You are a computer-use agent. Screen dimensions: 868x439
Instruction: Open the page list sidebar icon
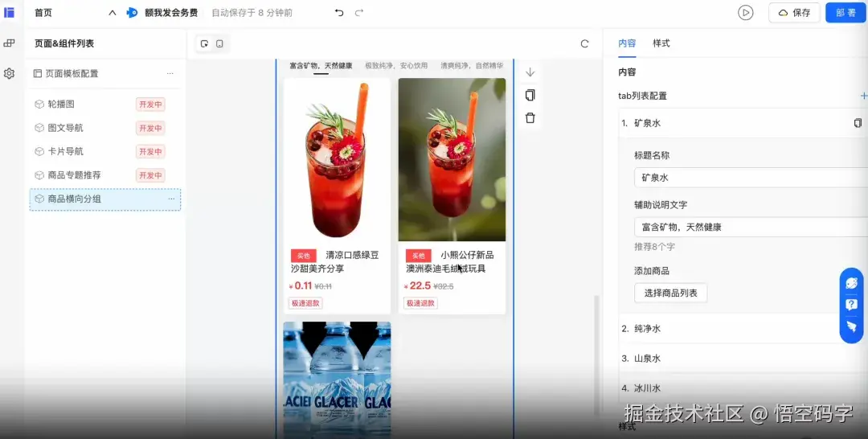click(9, 12)
